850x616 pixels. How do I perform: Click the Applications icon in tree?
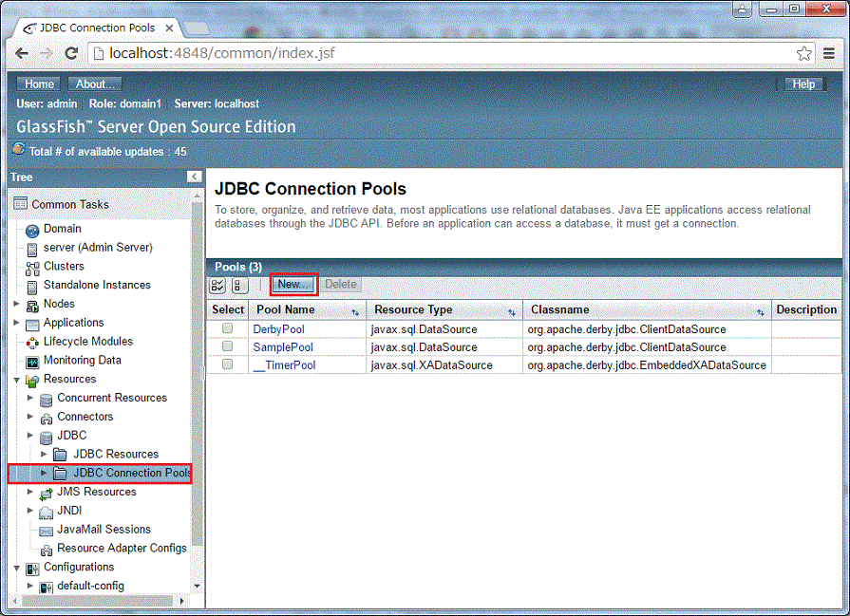click(32, 324)
